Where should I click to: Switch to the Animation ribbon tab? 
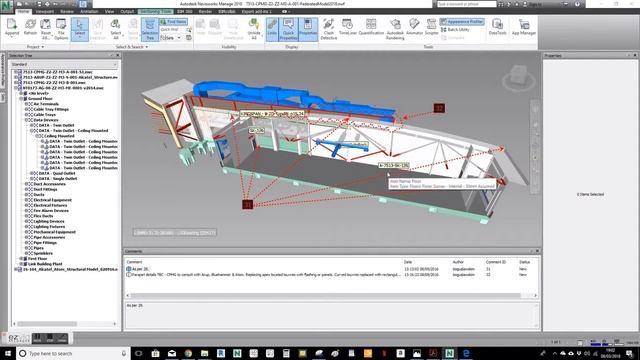(x=89, y=11)
